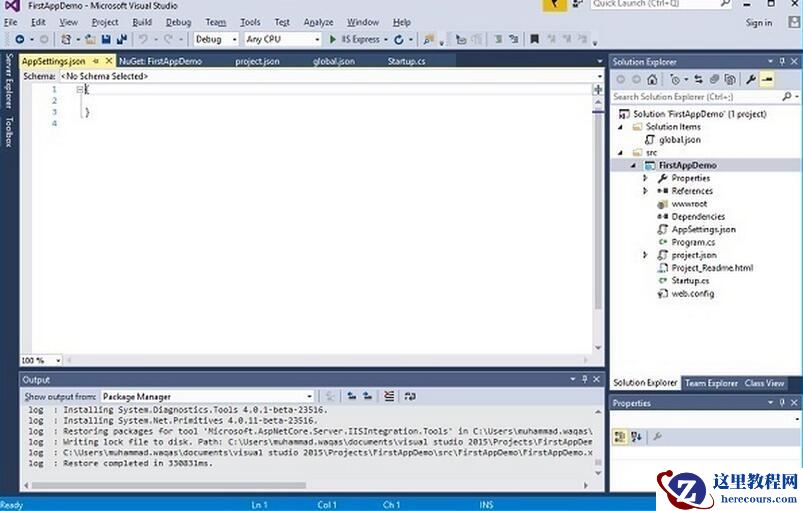Image resolution: width=803 pixels, height=511 pixels.
Task: Toggle auto-hide pin on Solution Explorer
Action: coord(782,61)
